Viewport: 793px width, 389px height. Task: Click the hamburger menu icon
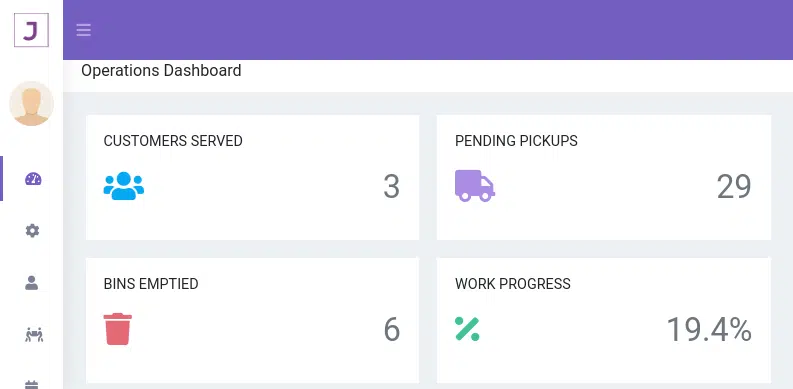pyautogui.click(x=83, y=30)
